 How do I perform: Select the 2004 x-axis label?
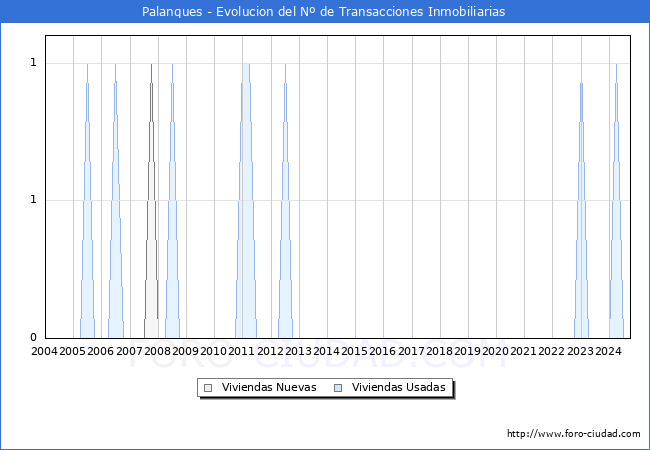(44, 351)
